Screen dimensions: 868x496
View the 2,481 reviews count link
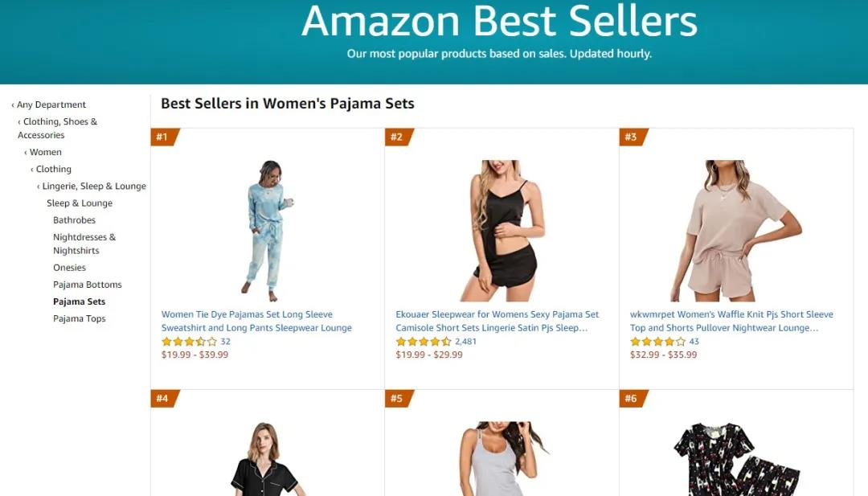[465, 342]
